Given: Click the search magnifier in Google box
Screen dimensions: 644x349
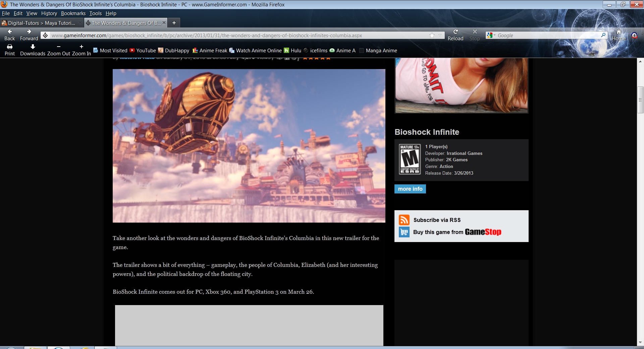Looking at the screenshot, I should [x=603, y=35].
